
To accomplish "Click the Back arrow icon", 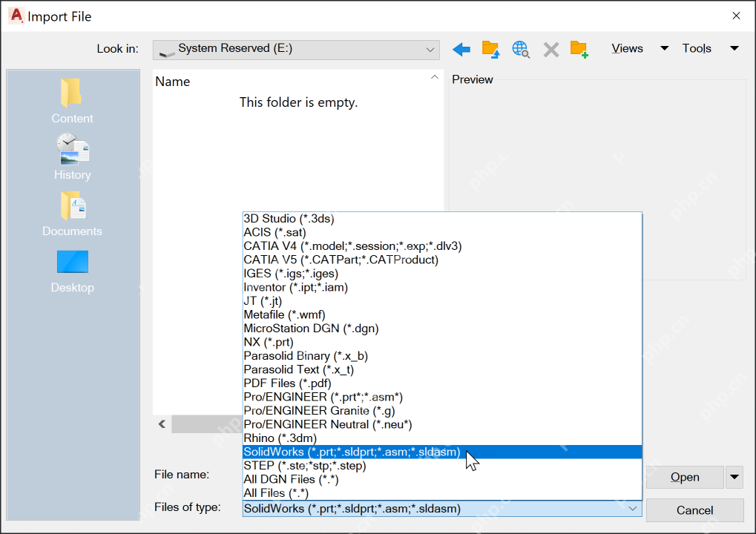I will (461, 49).
